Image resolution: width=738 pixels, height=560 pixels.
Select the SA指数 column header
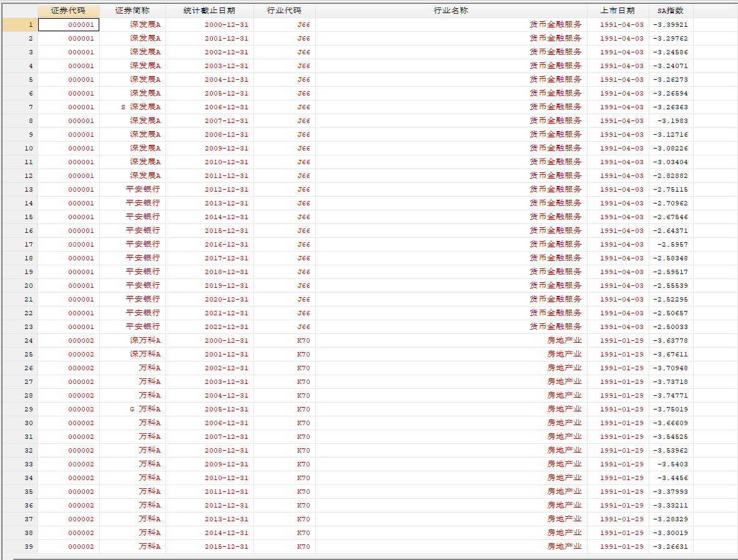point(671,11)
